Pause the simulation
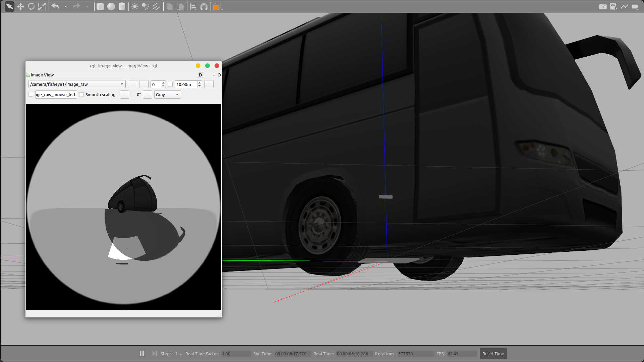Viewport: 644px width, 362px height. [142, 354]
